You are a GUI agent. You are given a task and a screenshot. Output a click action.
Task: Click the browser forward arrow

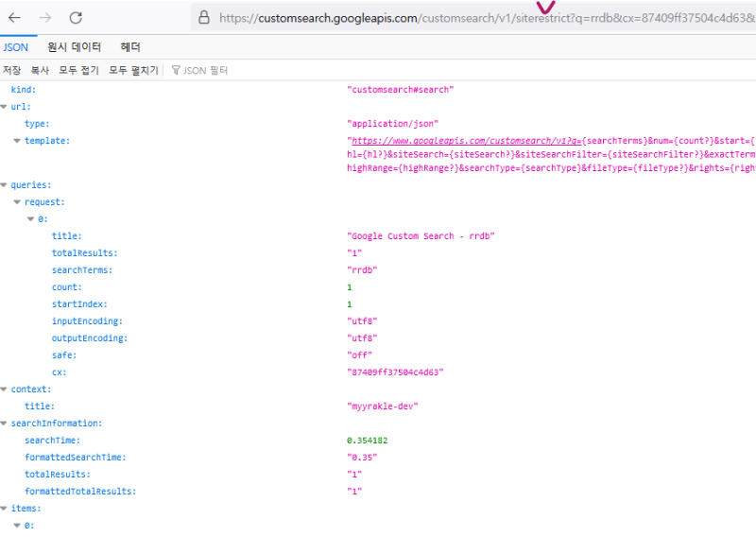pos(45,17)
